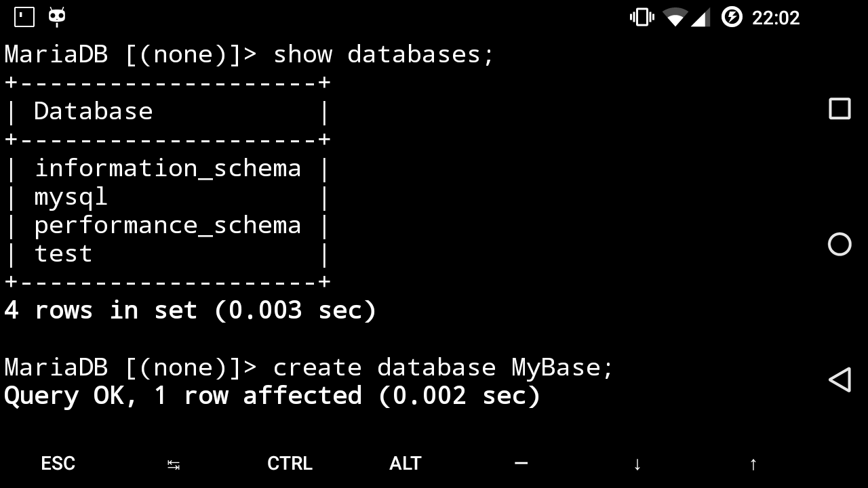Tap the ESC key on extra keys row
The image size is (868, 488).
[x=58, y=464]
